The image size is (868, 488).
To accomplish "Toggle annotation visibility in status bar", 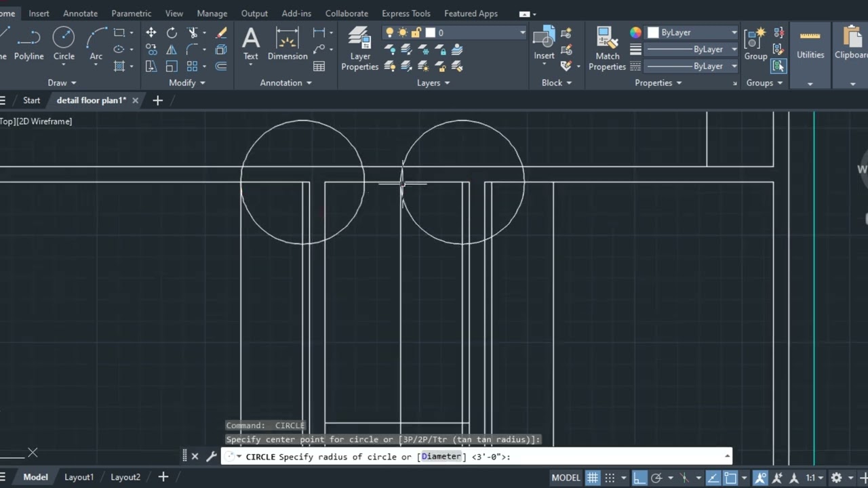I will [760, 477].
